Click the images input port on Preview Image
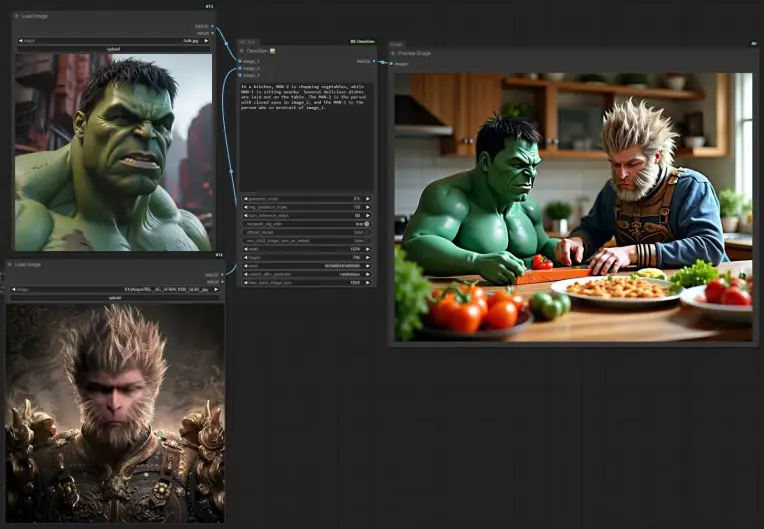 392,63
